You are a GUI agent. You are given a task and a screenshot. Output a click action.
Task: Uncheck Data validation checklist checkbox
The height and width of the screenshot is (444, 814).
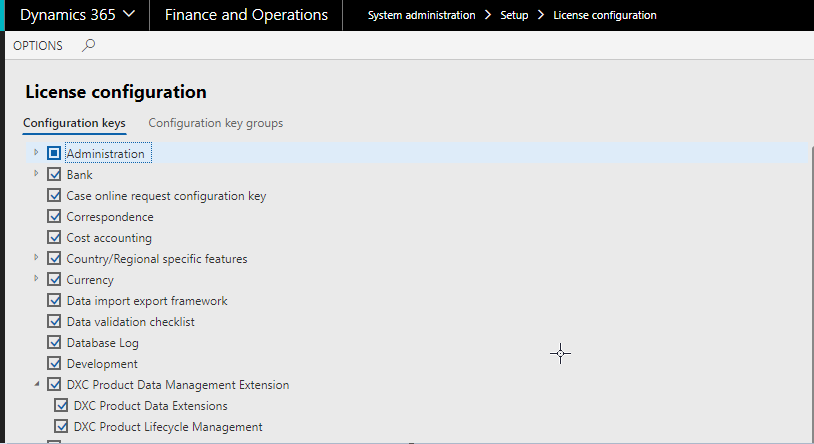(54, 321)
